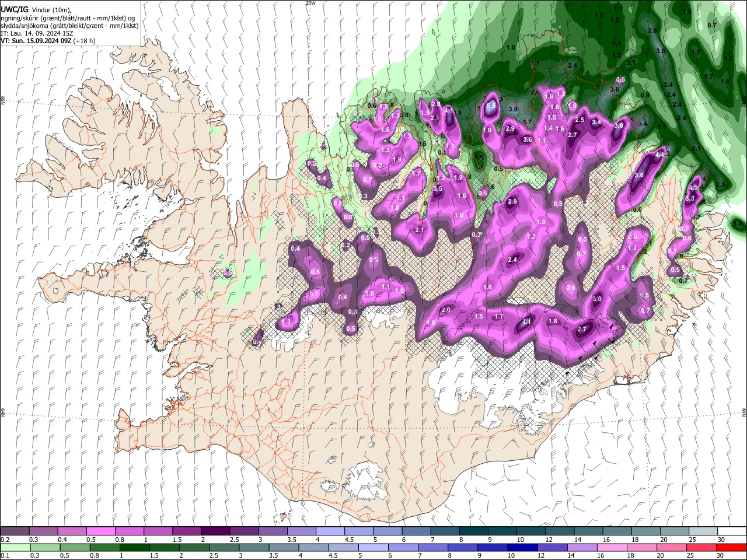Select the pale pink rain-scale swatch labeled 16
Viewport: 747px width, 560px height.
(611, 547)
